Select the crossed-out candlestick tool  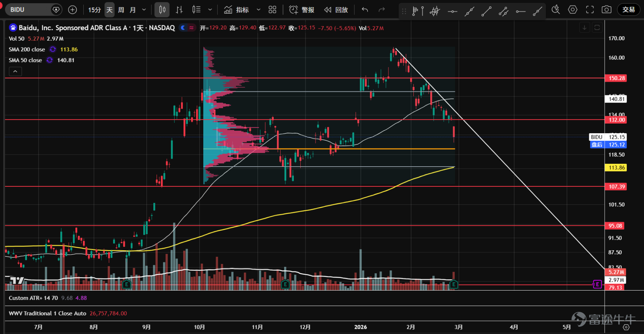pos(435,11)
